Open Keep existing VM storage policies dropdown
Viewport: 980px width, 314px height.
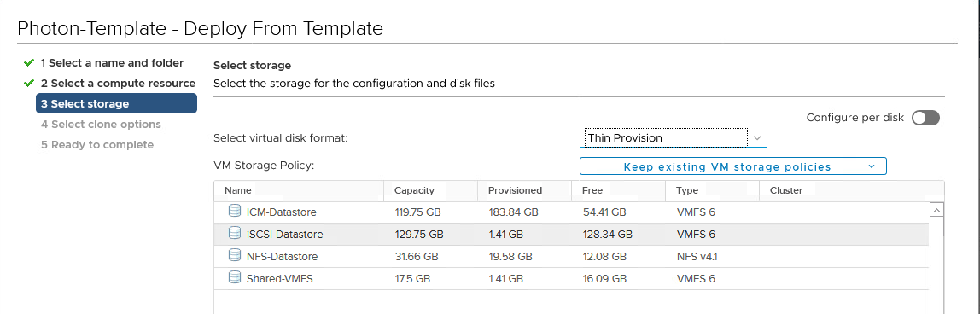pos(733,166)
